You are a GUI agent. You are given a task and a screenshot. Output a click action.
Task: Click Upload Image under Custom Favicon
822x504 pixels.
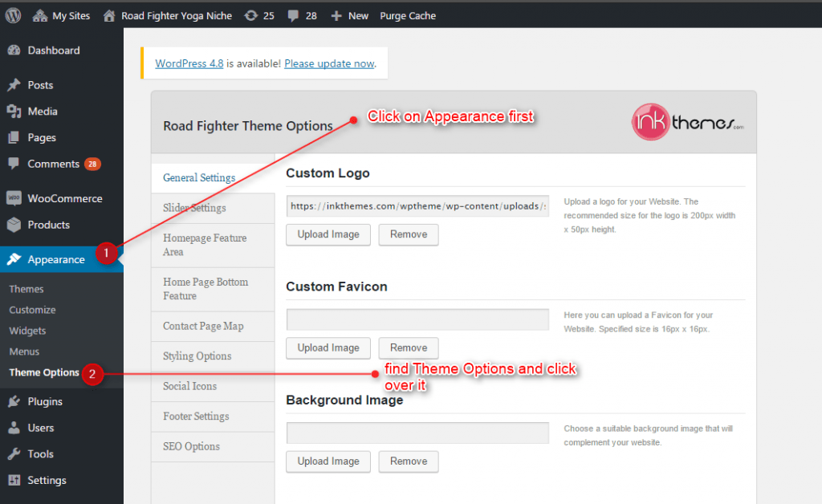point(328,348)
